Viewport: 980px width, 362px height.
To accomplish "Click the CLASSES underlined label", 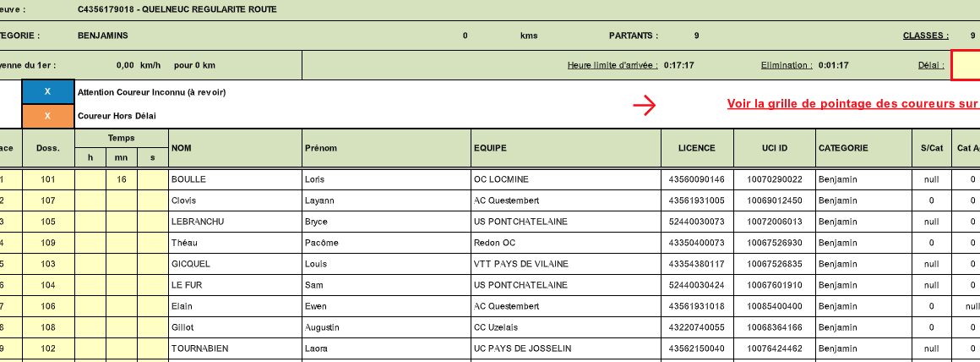I will (x=926, y=36).
